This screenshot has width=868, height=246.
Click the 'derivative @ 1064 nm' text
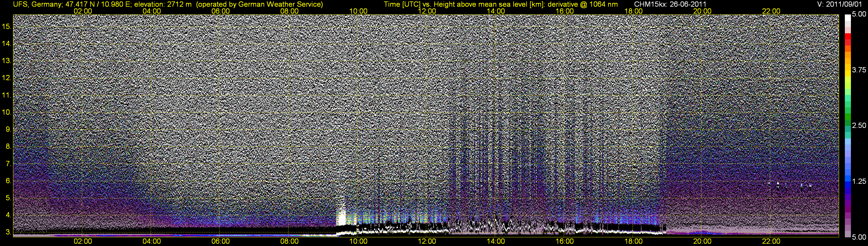(583, 4)
